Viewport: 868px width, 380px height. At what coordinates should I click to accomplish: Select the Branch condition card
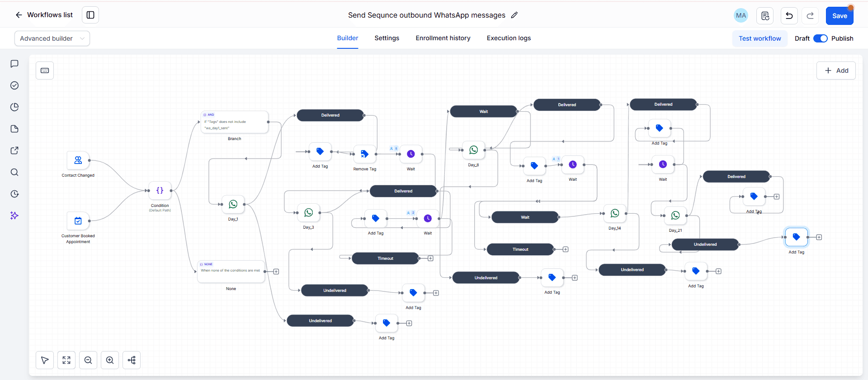click(x=235, y=122)
